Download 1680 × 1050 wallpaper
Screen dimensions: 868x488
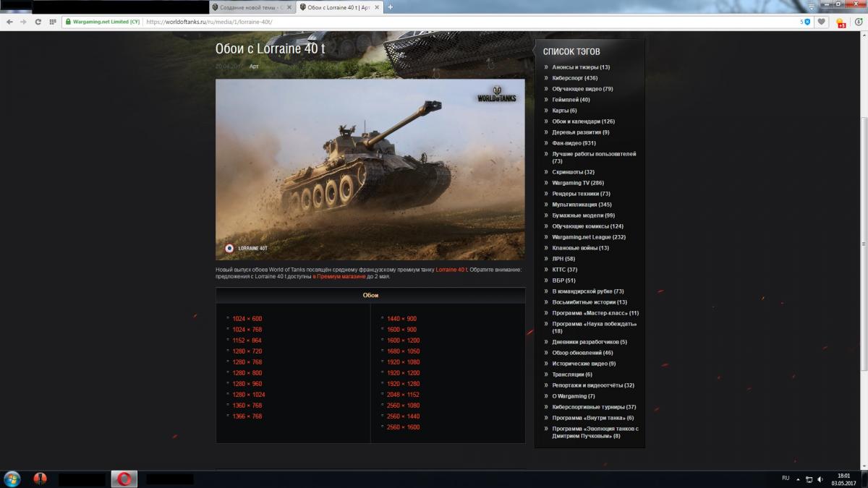pos(403,351)
